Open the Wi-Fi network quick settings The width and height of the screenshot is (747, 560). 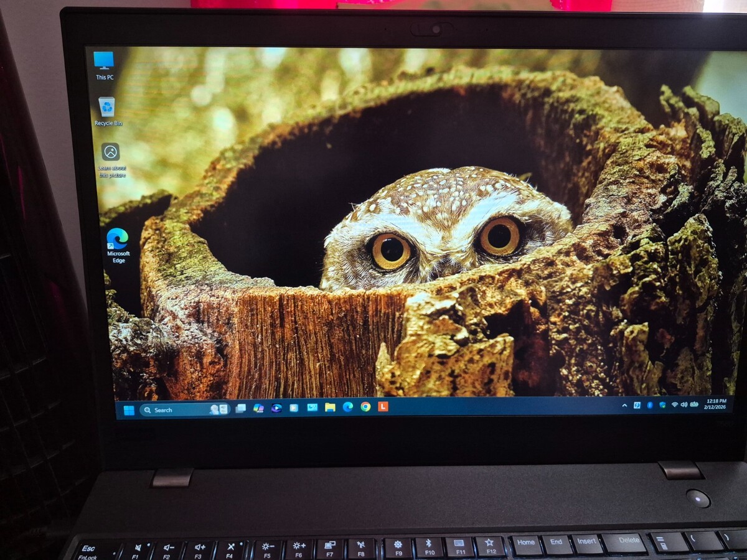pos(674,405)
